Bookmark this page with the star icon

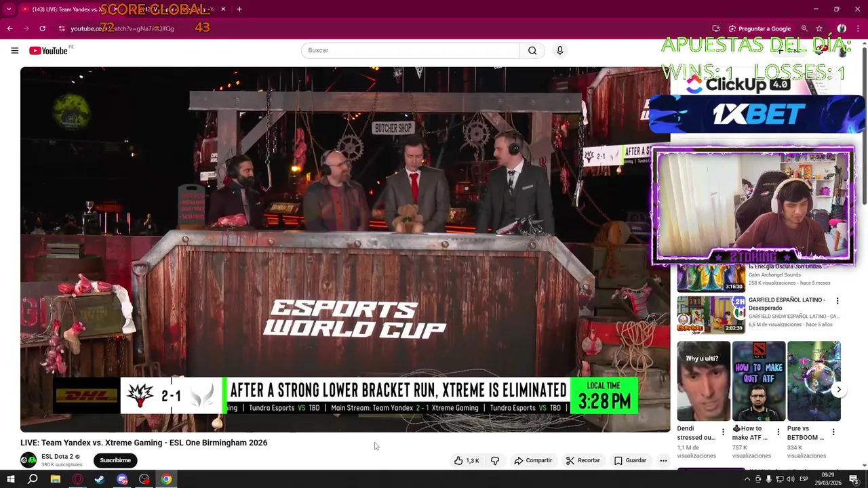819,28
